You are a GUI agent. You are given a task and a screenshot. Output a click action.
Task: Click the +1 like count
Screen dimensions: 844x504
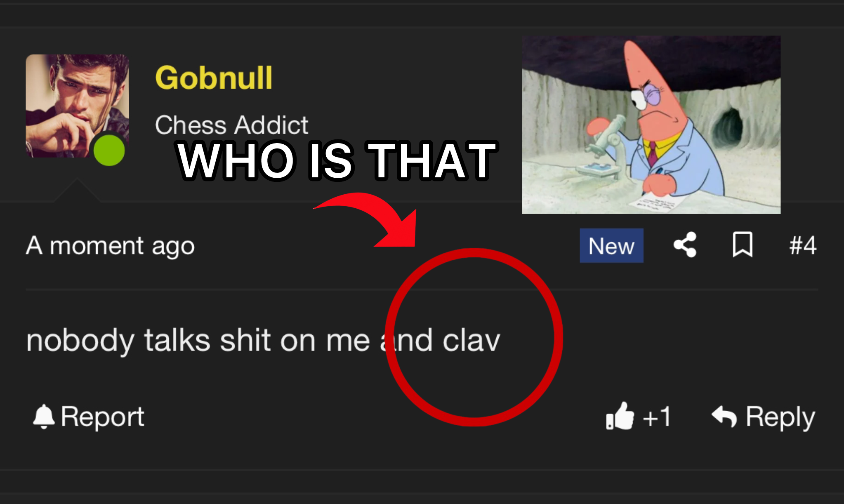[657, 417]
